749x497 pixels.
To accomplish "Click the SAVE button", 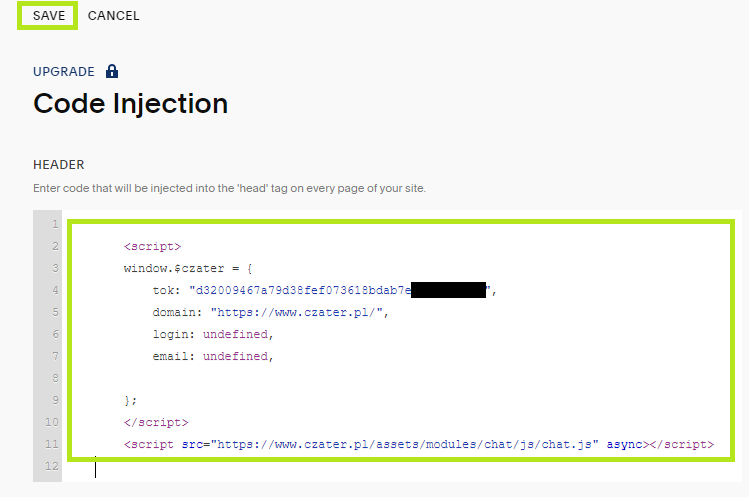I will tap(48, 16).
